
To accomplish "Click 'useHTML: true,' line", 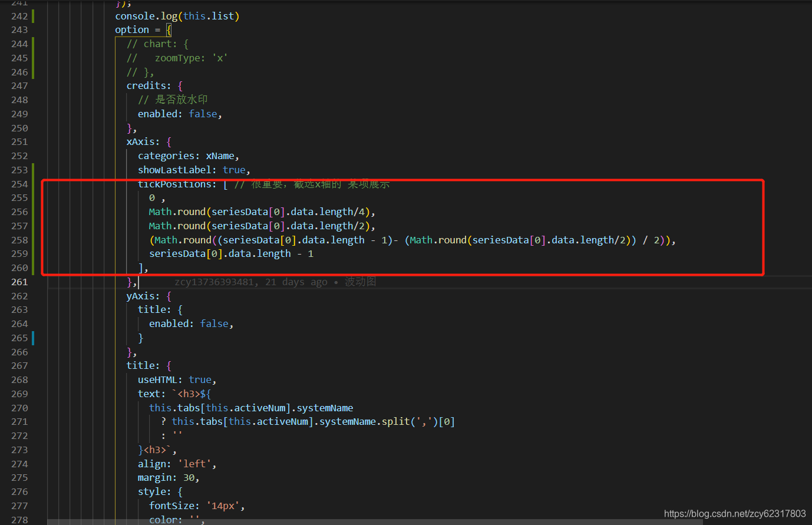I will [177, 379].
